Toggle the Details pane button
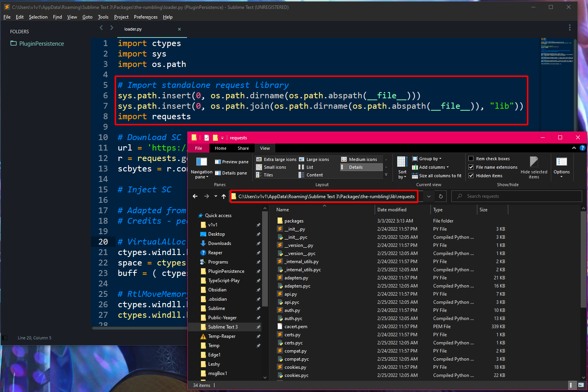 (x=231, y=173)
